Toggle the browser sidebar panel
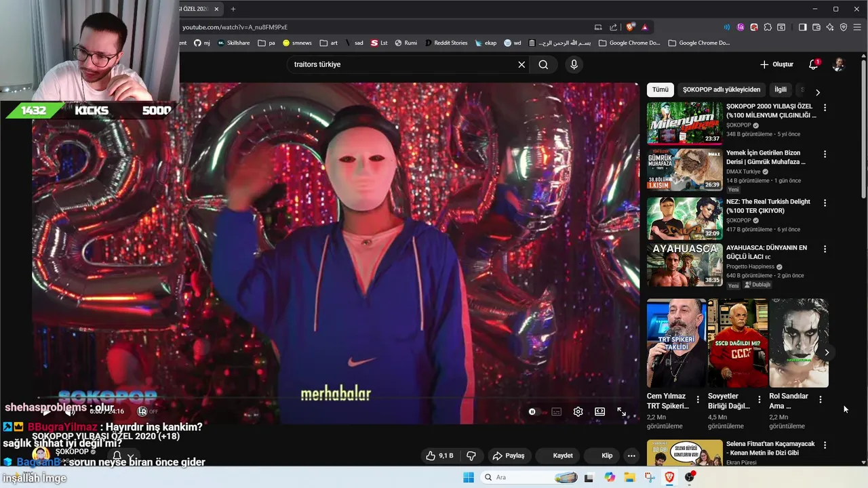The height and width of the screenshot is (488, 868). pyautogui.click(x=803, y=27)
